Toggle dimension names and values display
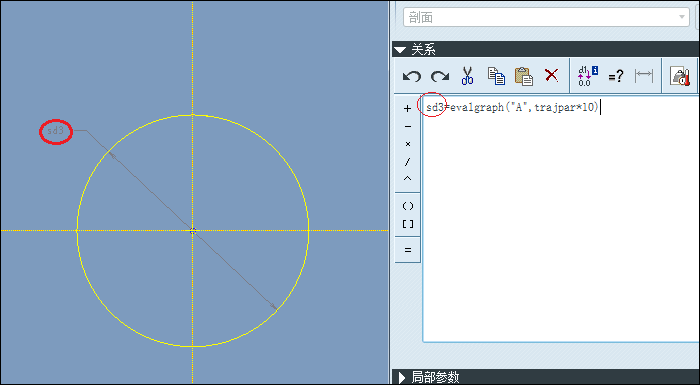Image resolution: width=700 pixels, height=385 pixels. (x=588, y=76)
